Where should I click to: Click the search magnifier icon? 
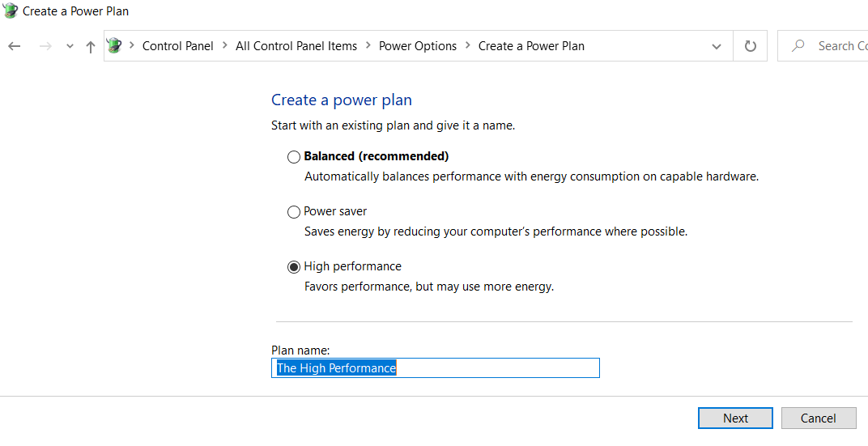[x=798, y=46]
